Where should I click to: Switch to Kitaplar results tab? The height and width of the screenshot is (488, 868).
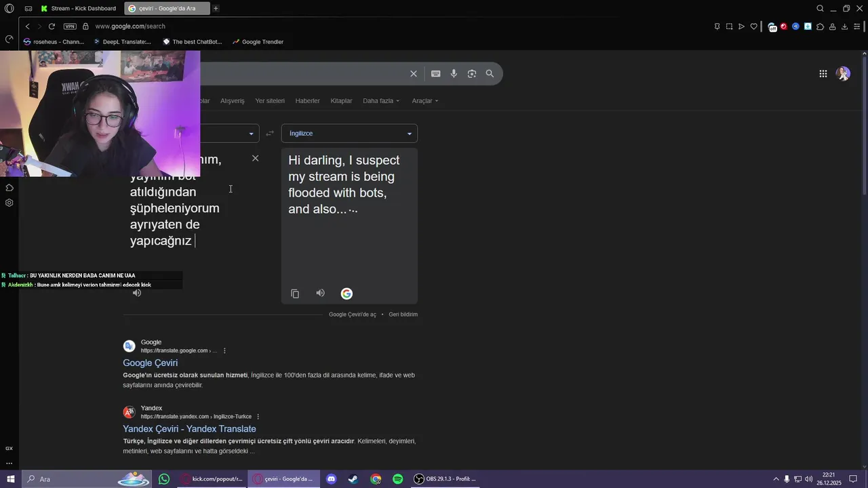pos(341,101)
